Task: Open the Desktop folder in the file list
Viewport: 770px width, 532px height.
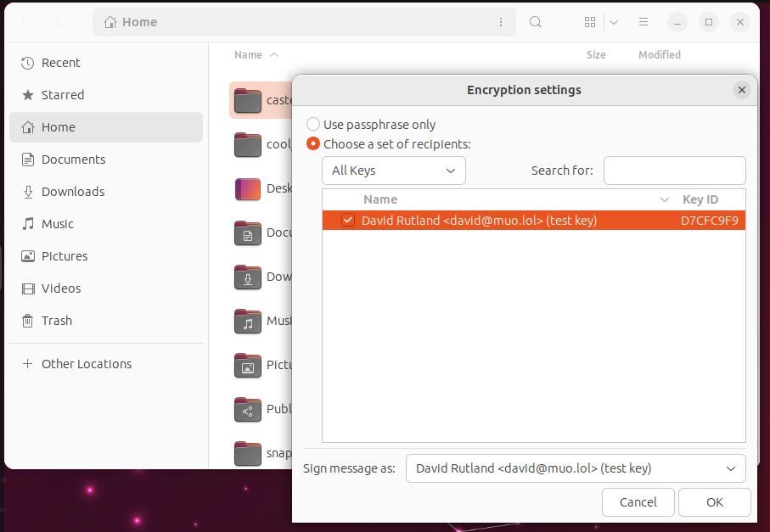Action: pos(247,188)
